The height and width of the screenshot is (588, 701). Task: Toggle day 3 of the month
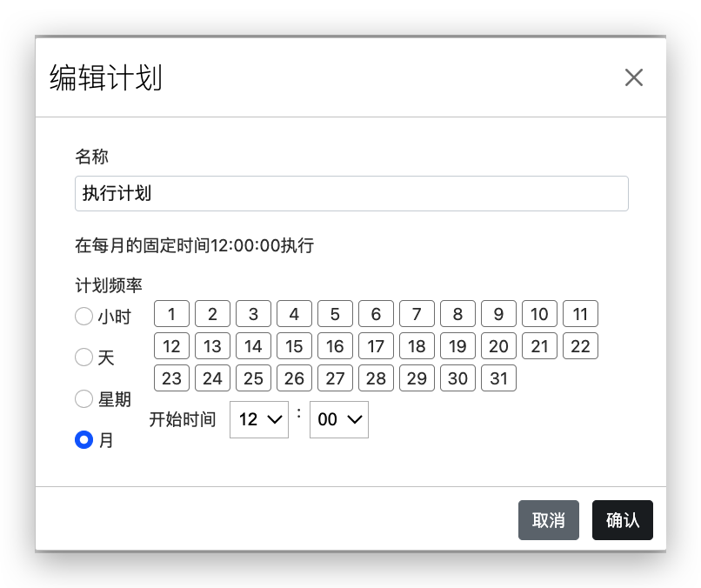(253, 314)
